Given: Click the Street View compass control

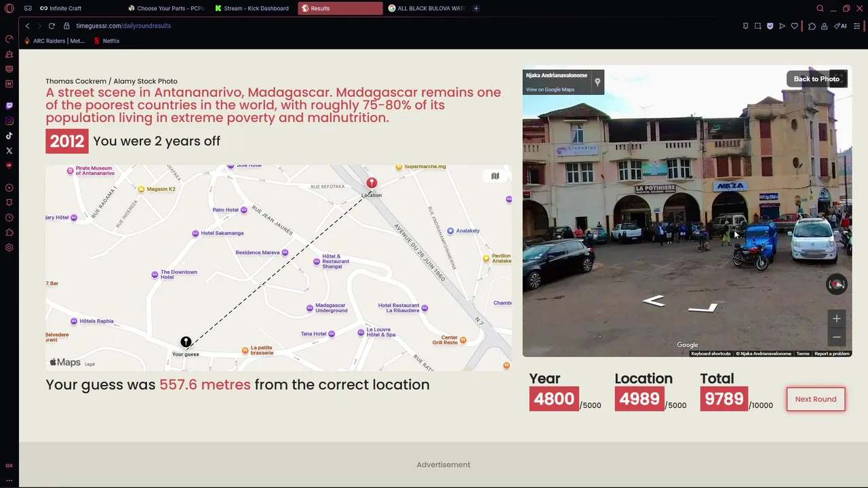Looking at the screenshot, I should (x=837, y=284).
